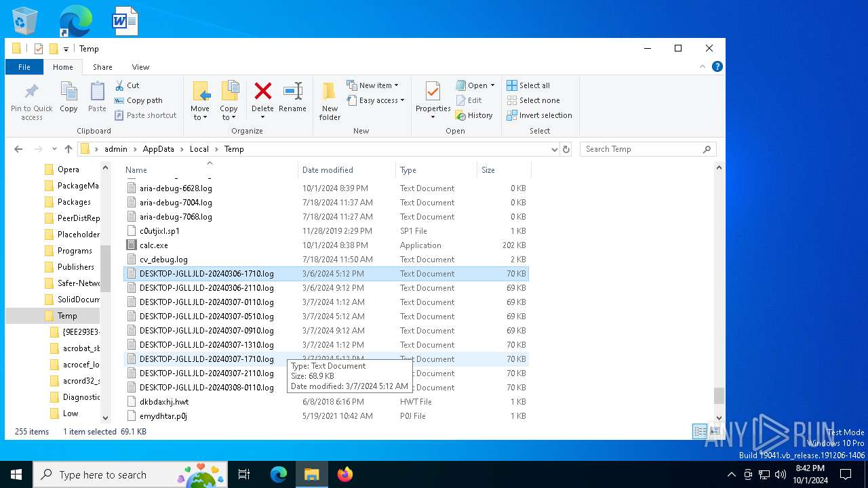
Task: Click Properties icon in title bar
Action: point(39,49)
